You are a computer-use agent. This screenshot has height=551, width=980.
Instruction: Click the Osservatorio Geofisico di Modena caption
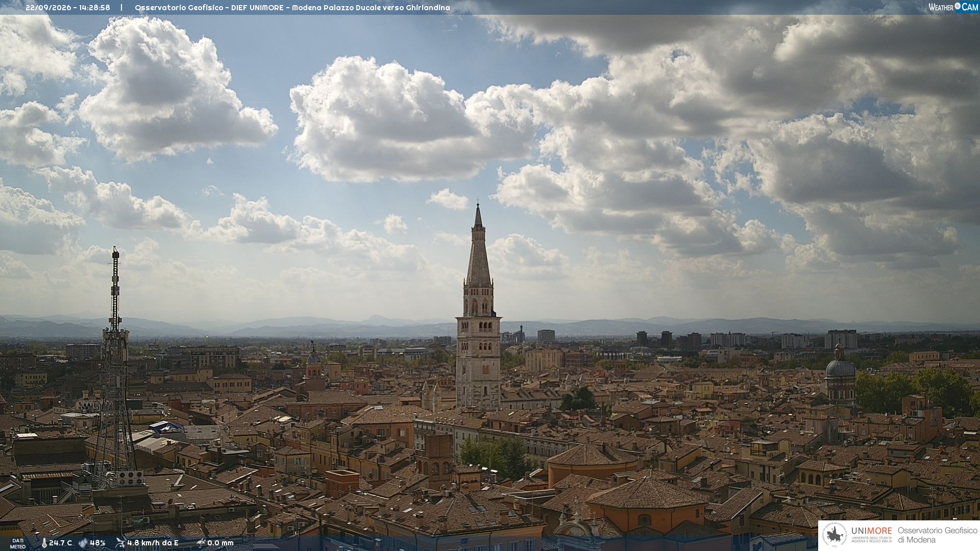tap(937, 535)
